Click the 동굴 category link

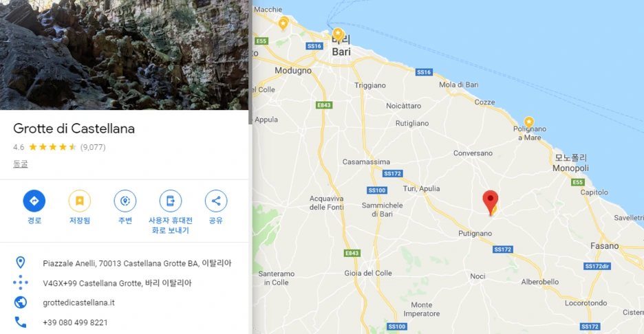pyautogui.click(x=21, y=164)
